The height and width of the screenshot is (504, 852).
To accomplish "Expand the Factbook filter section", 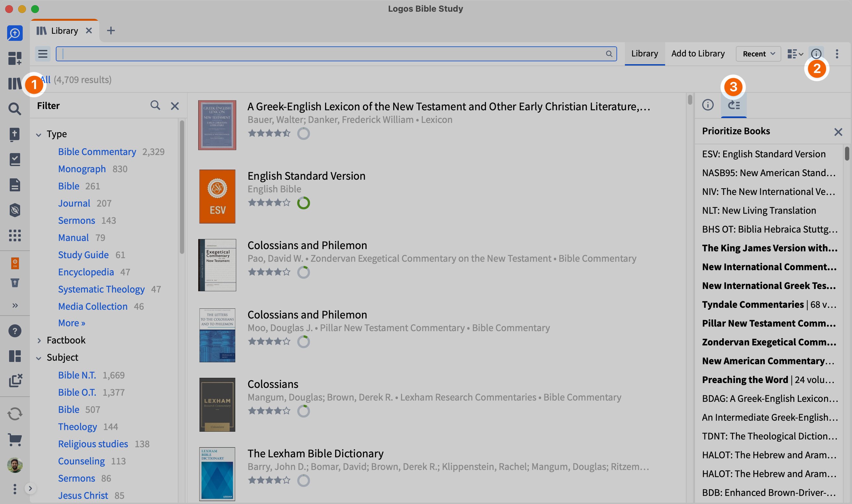I will click(x=39, y=340).
